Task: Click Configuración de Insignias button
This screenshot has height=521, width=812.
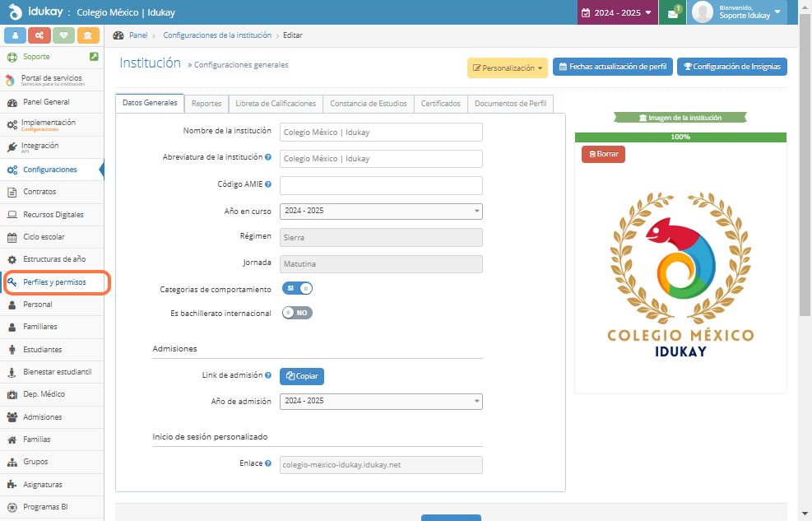Action: tap(731, 67)
